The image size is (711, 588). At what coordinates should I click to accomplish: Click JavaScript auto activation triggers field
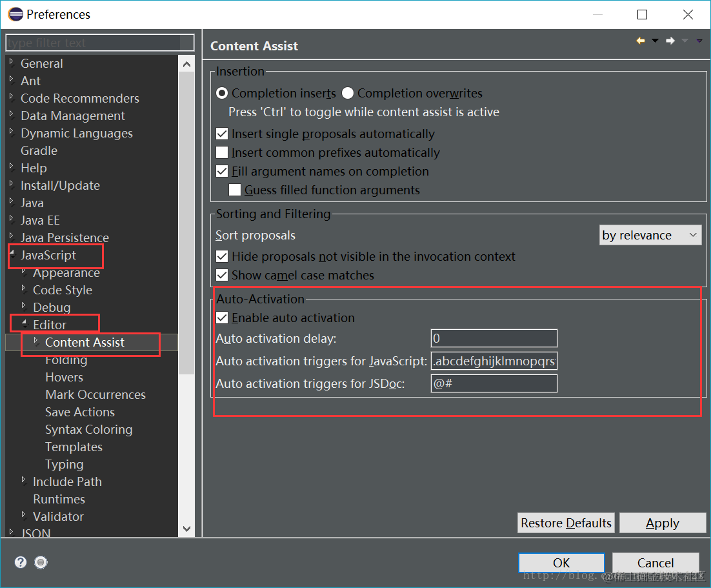(494, 361)
